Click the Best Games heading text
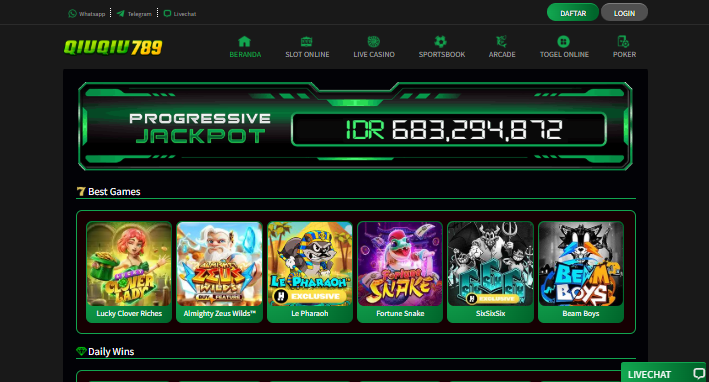709x382 pixels. (x=114, y=192)
